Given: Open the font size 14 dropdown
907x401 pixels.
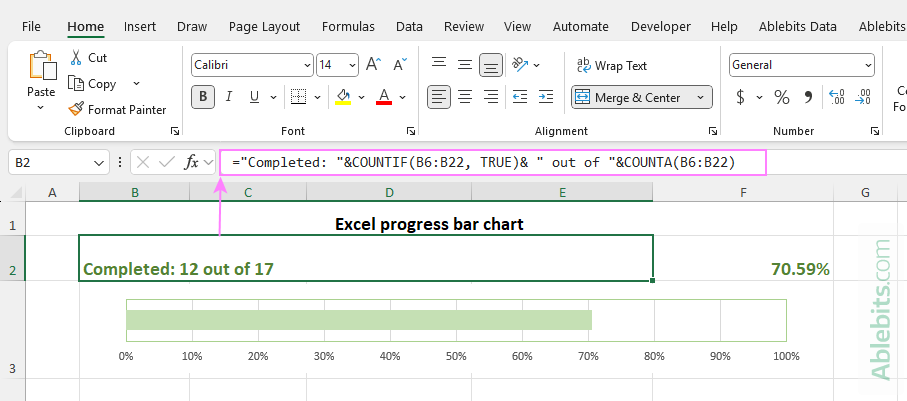Looking at the screenshot, I should [x=352, y=65].
